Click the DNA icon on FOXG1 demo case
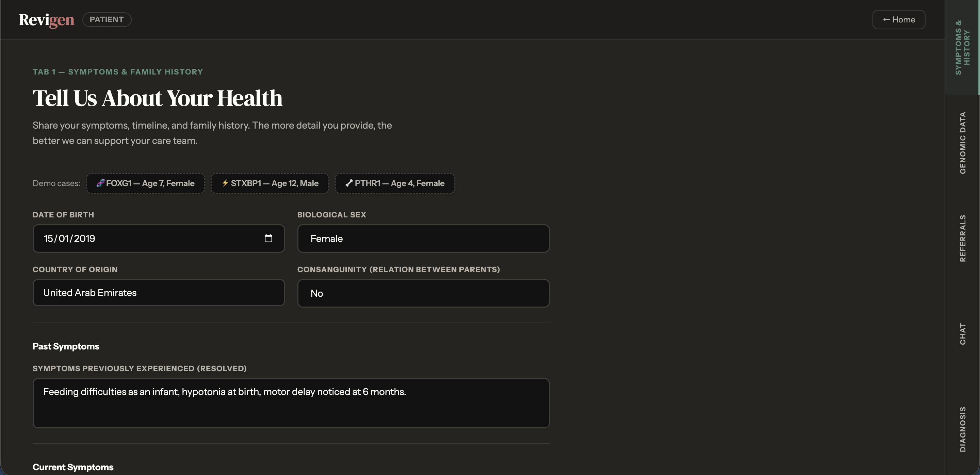 pyautogui.click(x=100, y=183)
